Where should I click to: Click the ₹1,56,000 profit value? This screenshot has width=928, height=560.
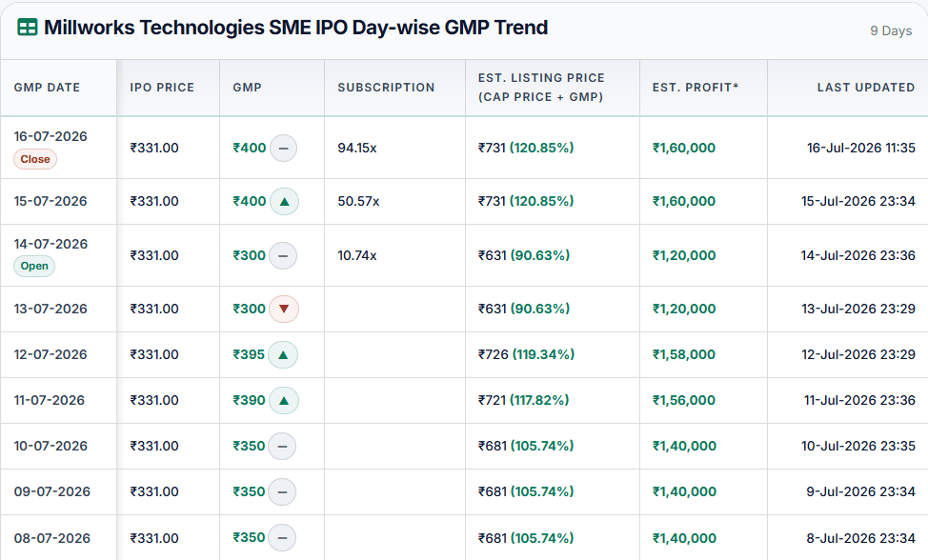click(x=684, y=400)
